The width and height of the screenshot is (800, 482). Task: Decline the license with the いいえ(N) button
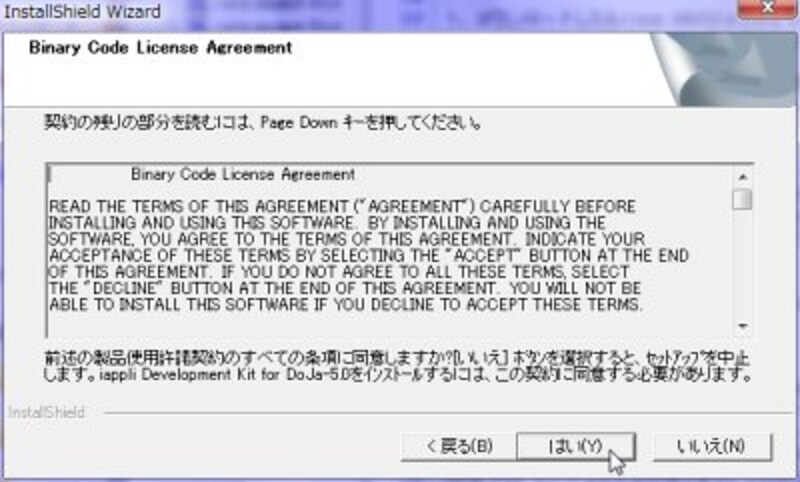pyautogui.click(x=712, y=447)
